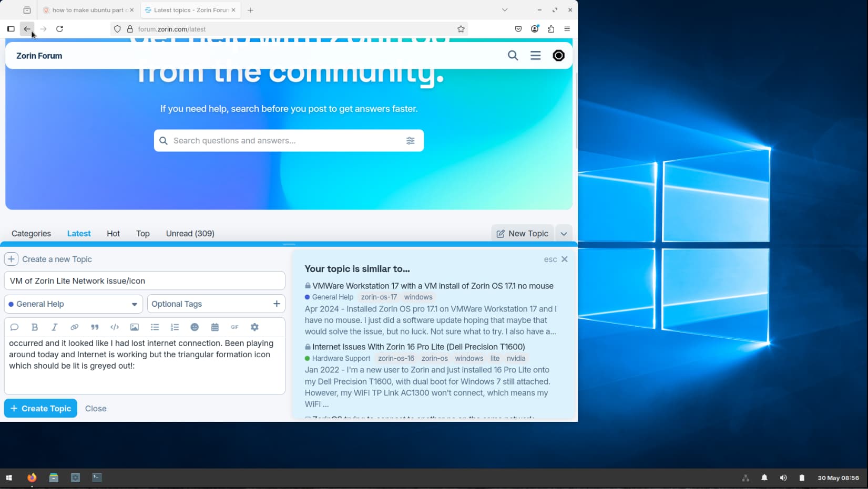Bookmark this page with the star icon
Viewport: 868px width, 489px height.
click(x=461, y=29)
